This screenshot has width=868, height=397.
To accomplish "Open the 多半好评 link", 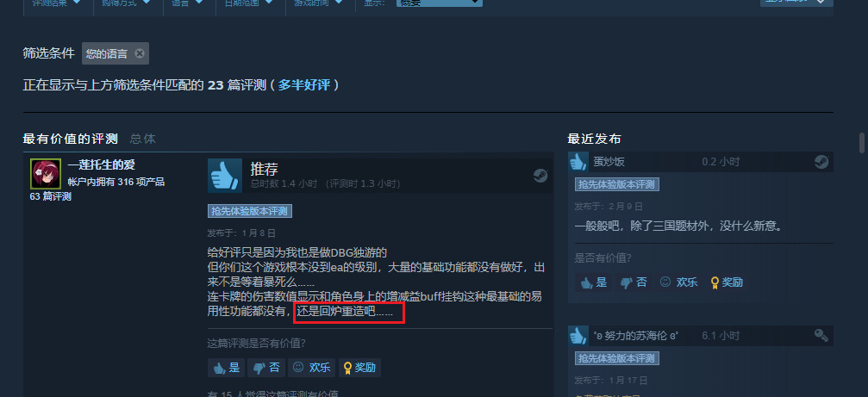I will [304, 85].
